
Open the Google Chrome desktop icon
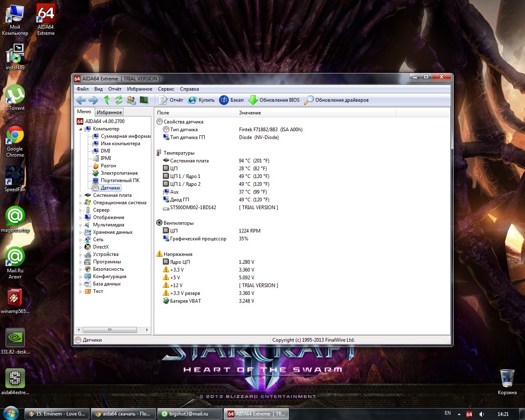click(x=15, y=142)
